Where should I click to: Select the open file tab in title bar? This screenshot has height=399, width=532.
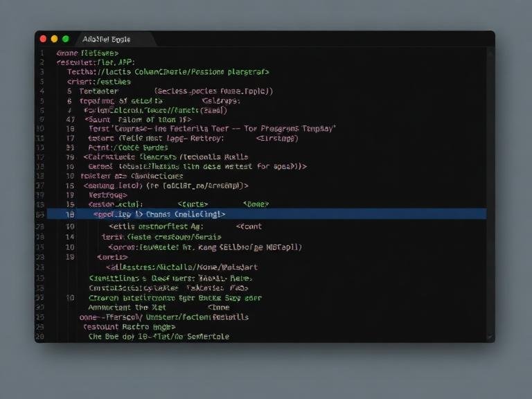[x=106, y=39]
